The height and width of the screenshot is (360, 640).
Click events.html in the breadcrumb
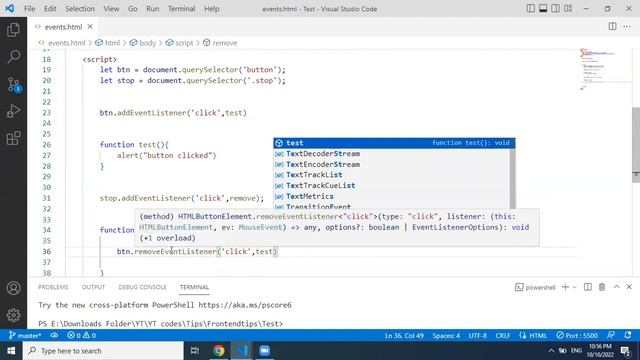(x=67, y=43)
